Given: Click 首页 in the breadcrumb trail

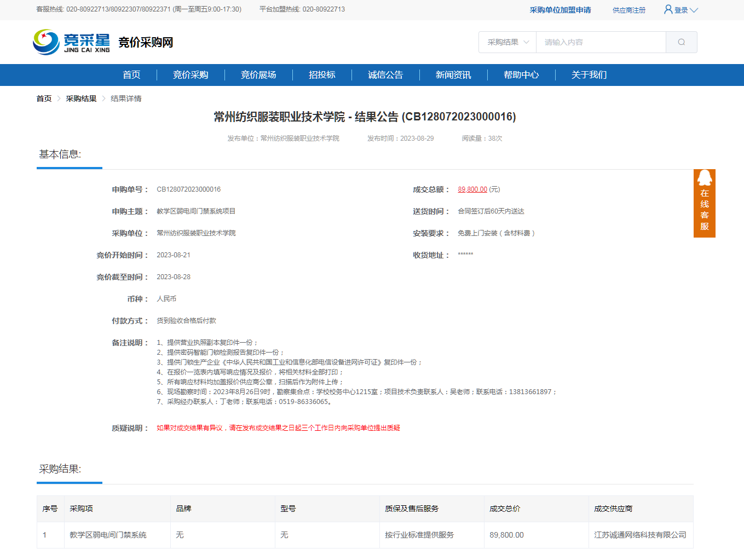Looking at the screenshot, I should pos(44,99).
